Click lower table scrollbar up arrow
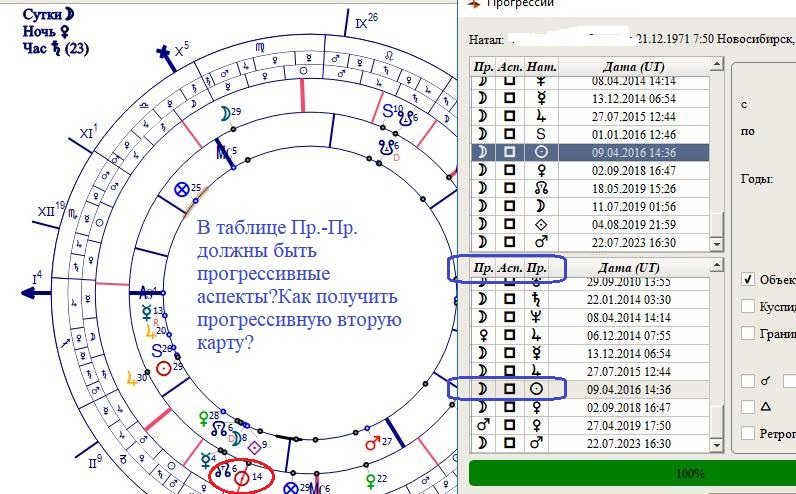 716,265
